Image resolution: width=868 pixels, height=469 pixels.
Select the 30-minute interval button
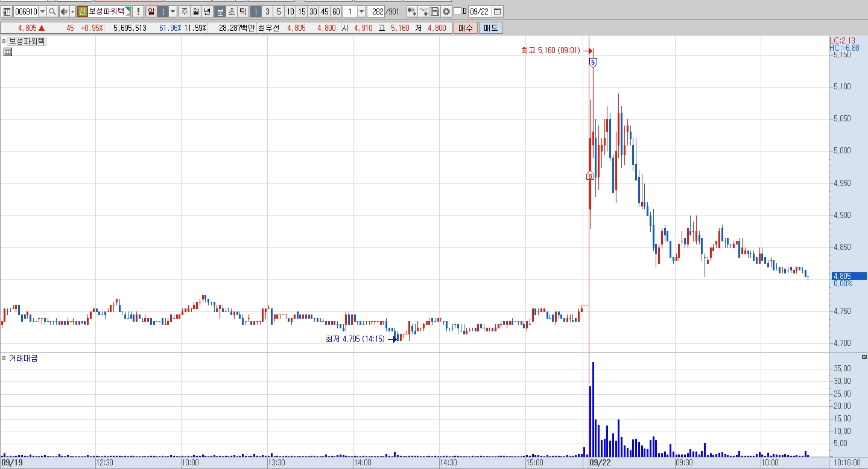coord(313,11)
